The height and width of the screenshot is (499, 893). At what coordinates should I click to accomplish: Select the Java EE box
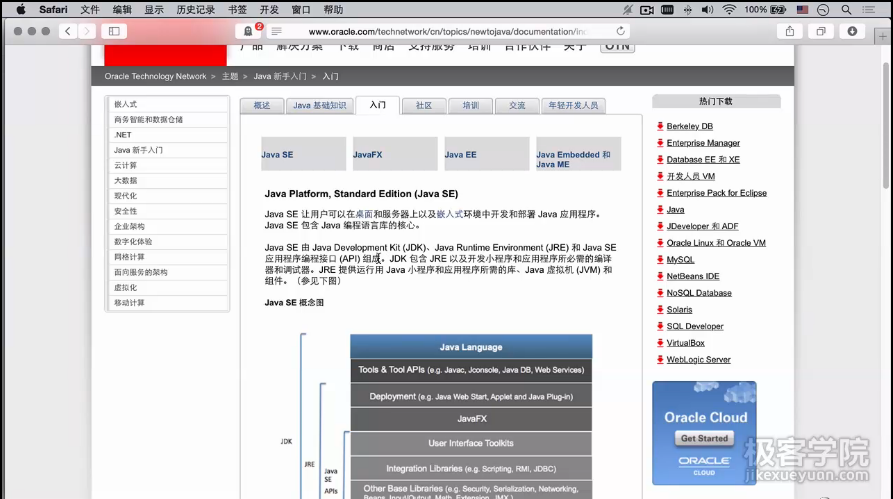pyautogui.click(x=486, y=154)
